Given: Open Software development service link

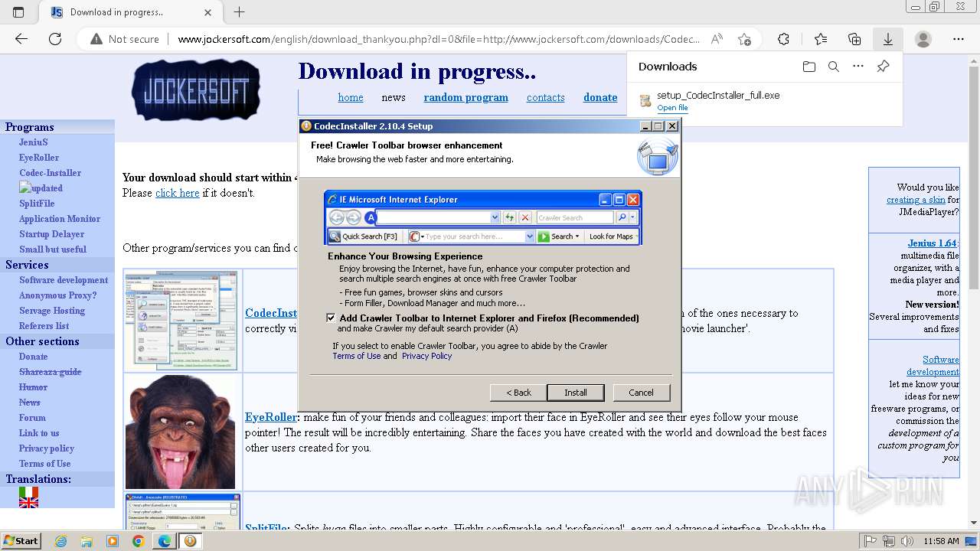Looking at the screenshot, I should point(64,280).
